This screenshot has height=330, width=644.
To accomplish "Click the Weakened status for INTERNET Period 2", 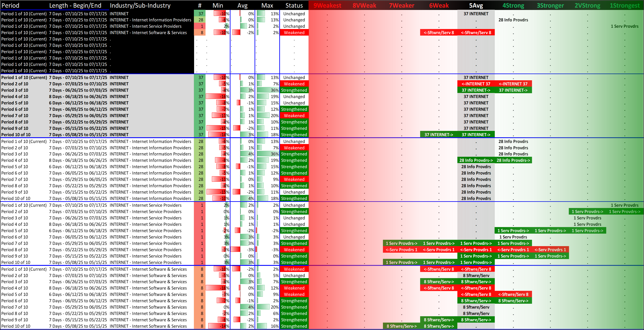I will click(294, 84).
